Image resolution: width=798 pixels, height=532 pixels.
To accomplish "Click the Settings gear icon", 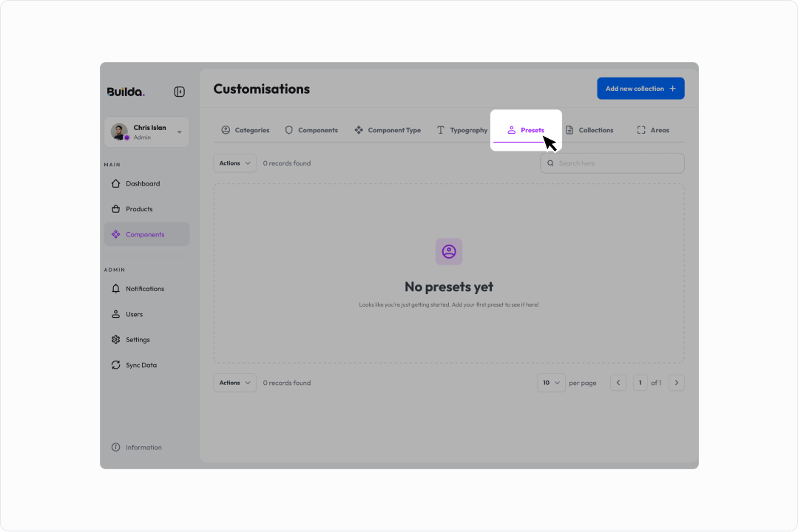I will point(116,340).
